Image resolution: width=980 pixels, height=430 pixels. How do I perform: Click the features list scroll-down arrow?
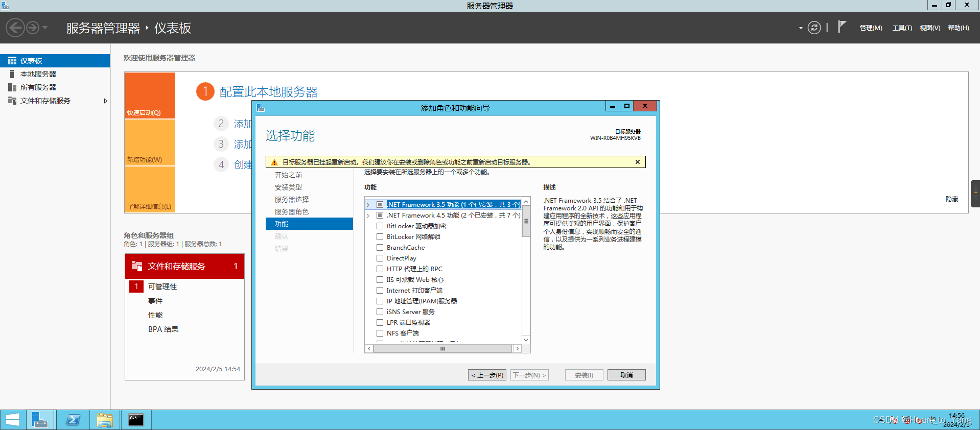click(526, 340)
